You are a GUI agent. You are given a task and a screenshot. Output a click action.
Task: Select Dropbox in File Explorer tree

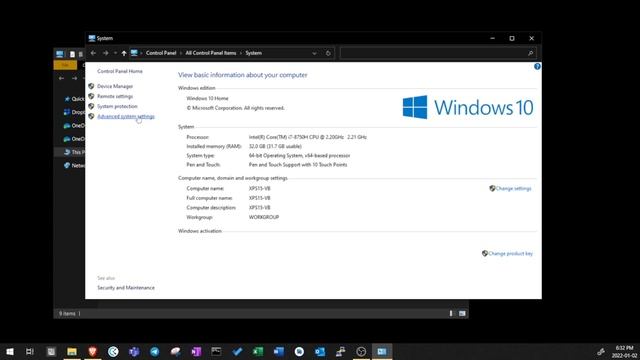[x=74, y=112]
